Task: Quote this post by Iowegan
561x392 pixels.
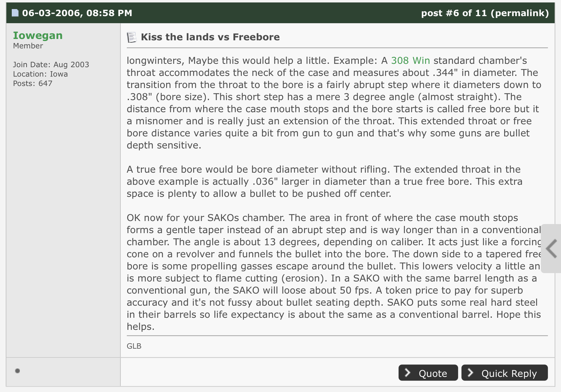Action: pyautogui.click(x=428, y=373)
